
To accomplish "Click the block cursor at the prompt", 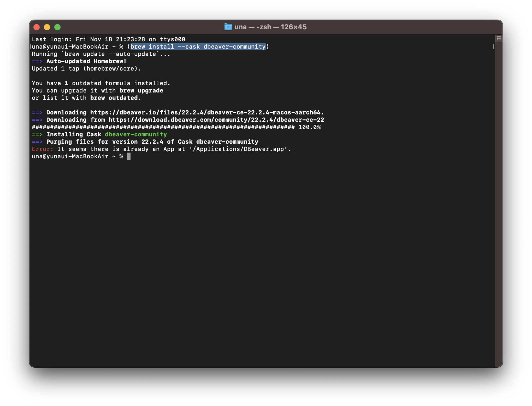I will click(128, 156).
